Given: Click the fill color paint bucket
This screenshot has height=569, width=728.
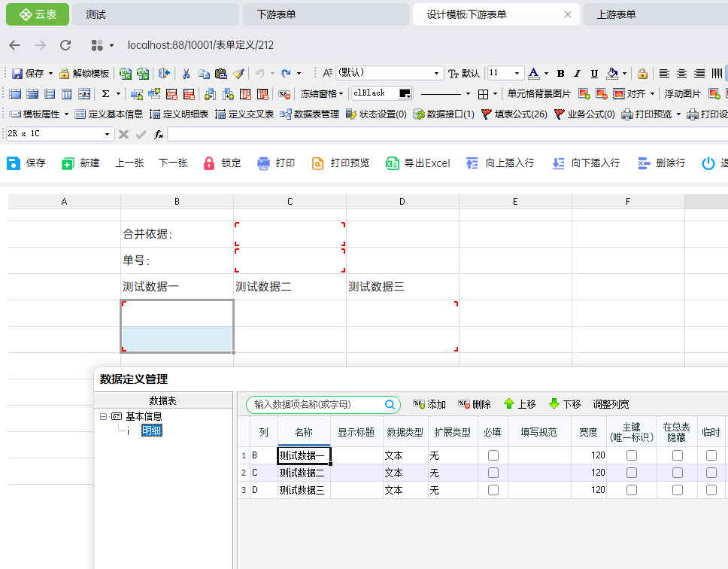Looking at the screenshot, I should [612, 74].
